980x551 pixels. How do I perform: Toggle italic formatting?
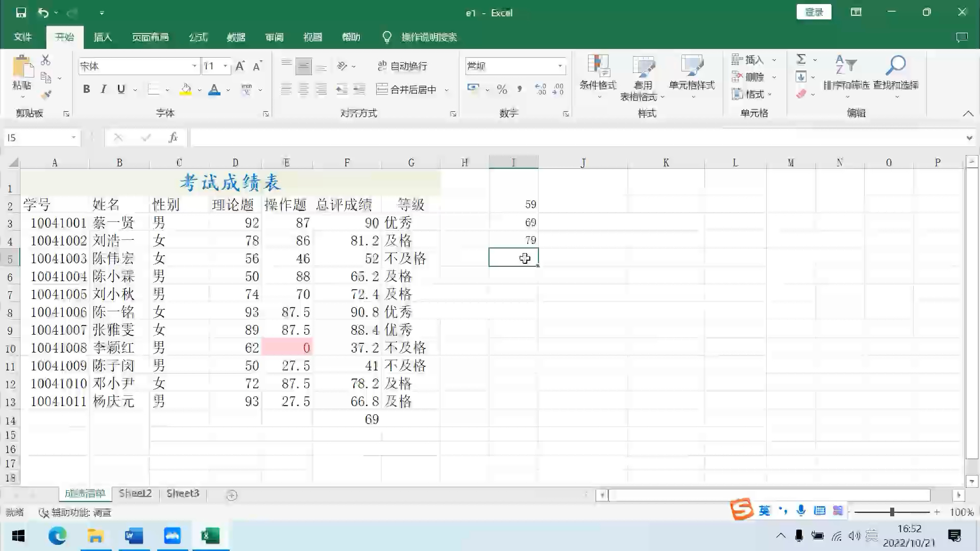104,89
